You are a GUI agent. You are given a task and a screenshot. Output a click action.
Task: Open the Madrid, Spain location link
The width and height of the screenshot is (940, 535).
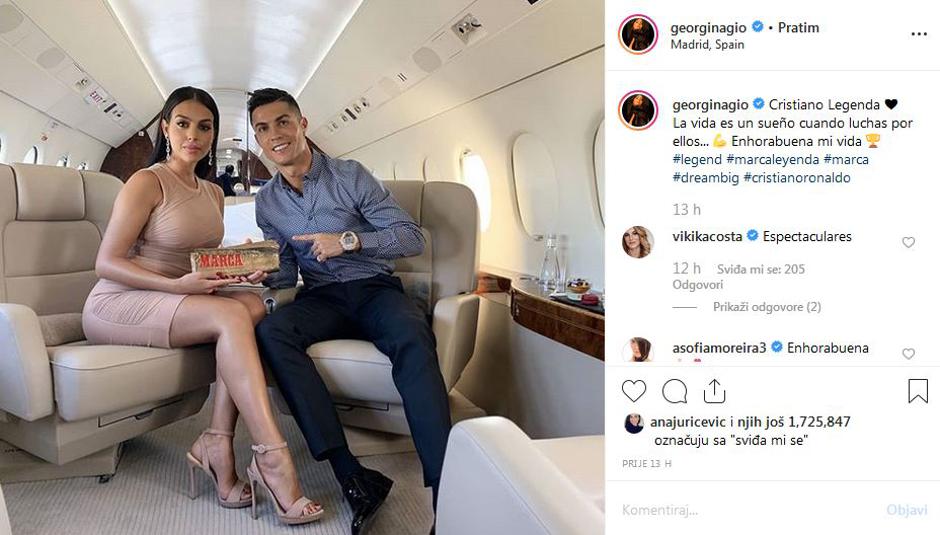pyautogui.click(x=707, y=44)
